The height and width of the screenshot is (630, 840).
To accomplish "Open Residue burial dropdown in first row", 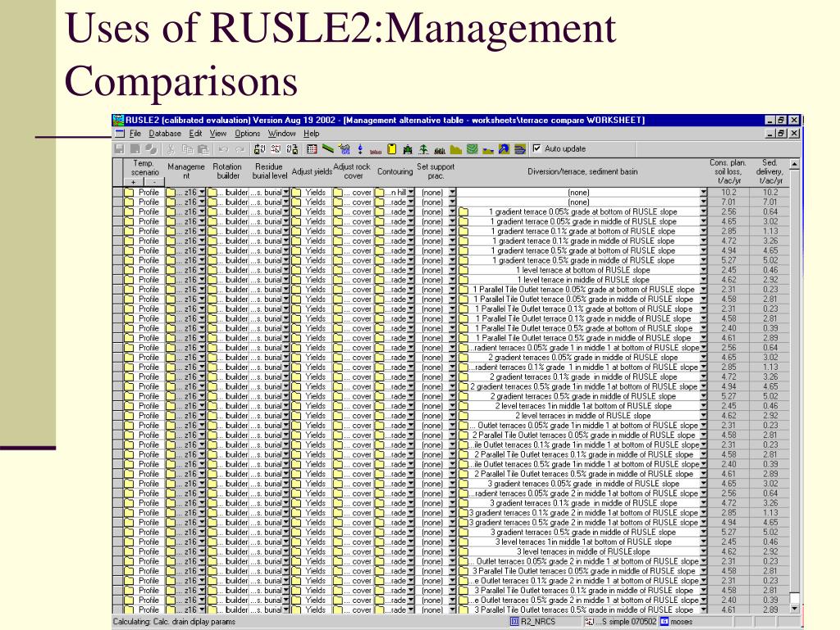I will [286, 192].
